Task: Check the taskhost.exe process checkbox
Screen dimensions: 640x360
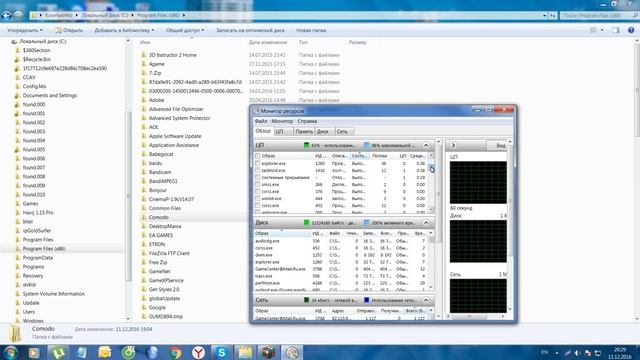Action: (258, 170)
